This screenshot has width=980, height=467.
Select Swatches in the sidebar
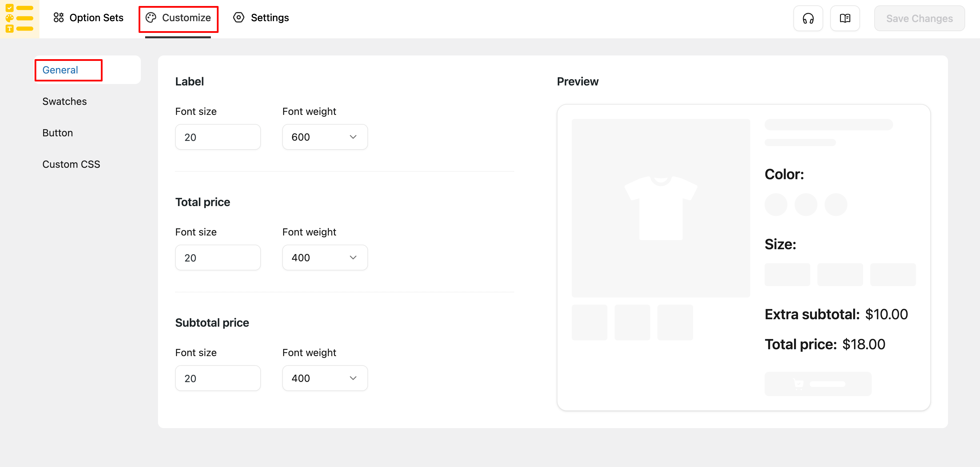(65, 101)
